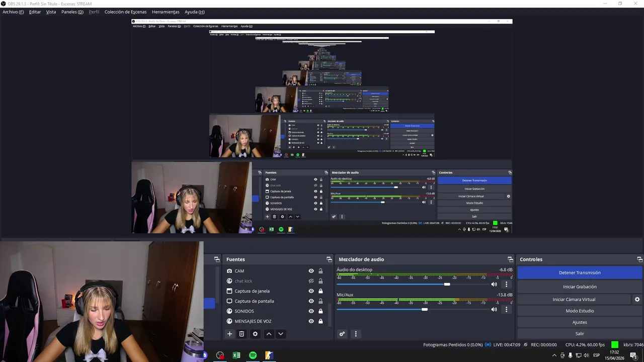This screenshot has width=644, height=362.
Task: Open audio mixer options three-dot menu
Action: tap(356, 334)
